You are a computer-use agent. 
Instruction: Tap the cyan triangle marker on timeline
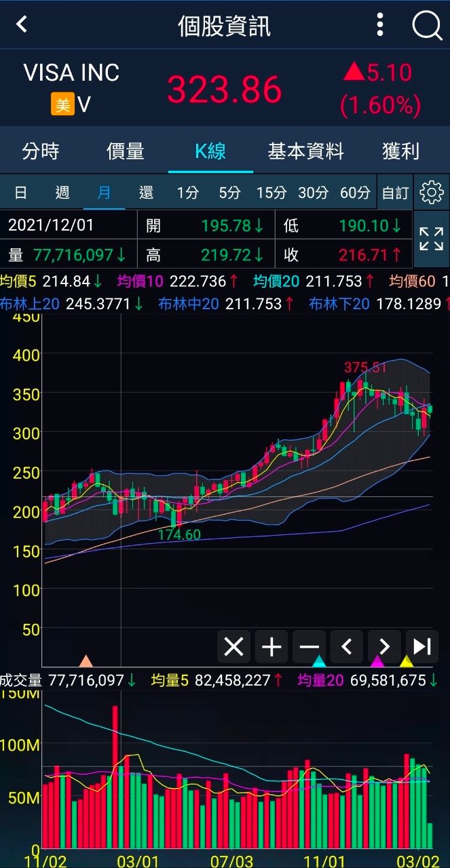pos(319,661)
